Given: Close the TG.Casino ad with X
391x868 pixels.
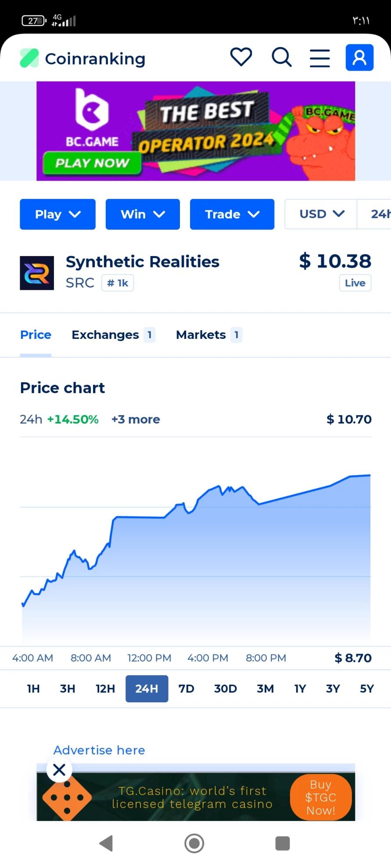Looking at the screenshot, I should click(59, 769).
